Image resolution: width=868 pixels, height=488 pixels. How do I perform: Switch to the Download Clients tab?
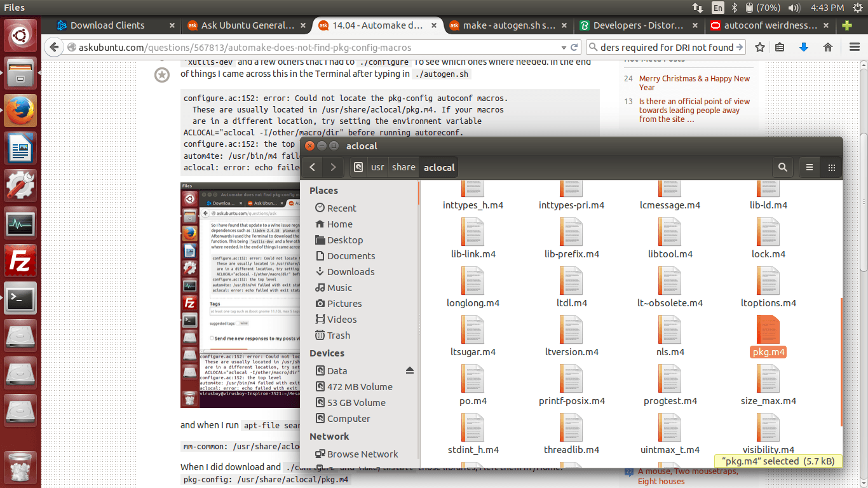pos(107,25)
